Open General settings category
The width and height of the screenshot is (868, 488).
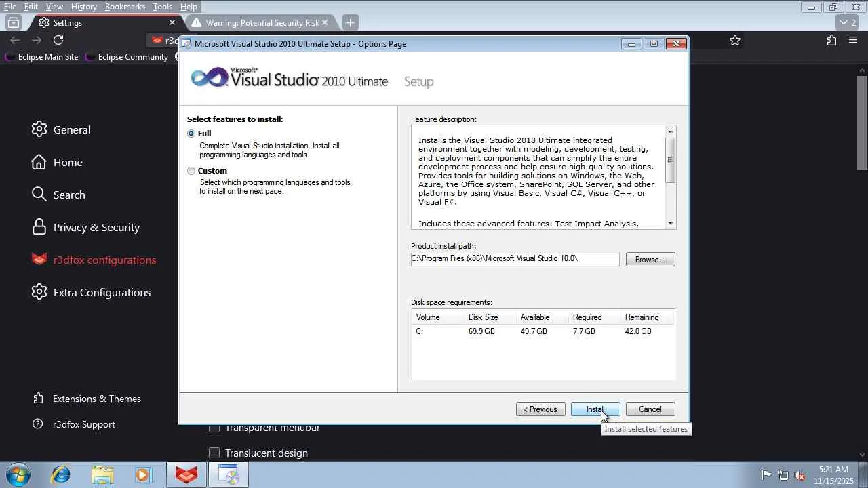coord(61,129)
